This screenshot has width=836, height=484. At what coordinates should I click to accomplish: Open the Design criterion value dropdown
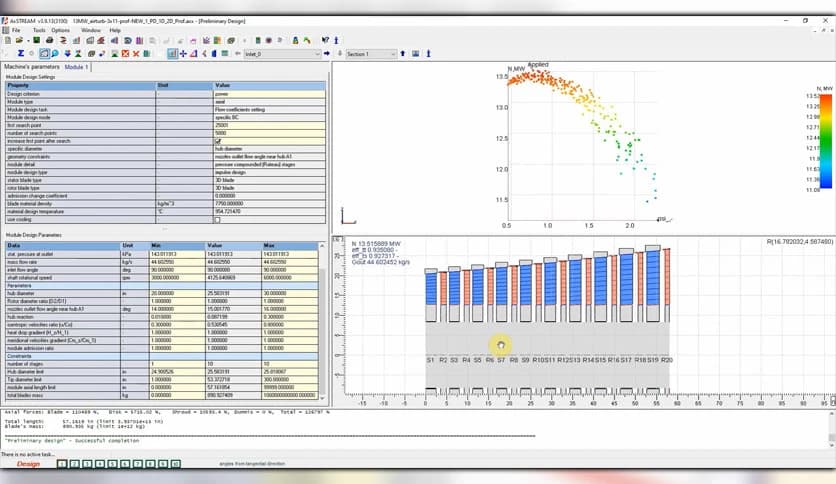[x=269, y=94]
